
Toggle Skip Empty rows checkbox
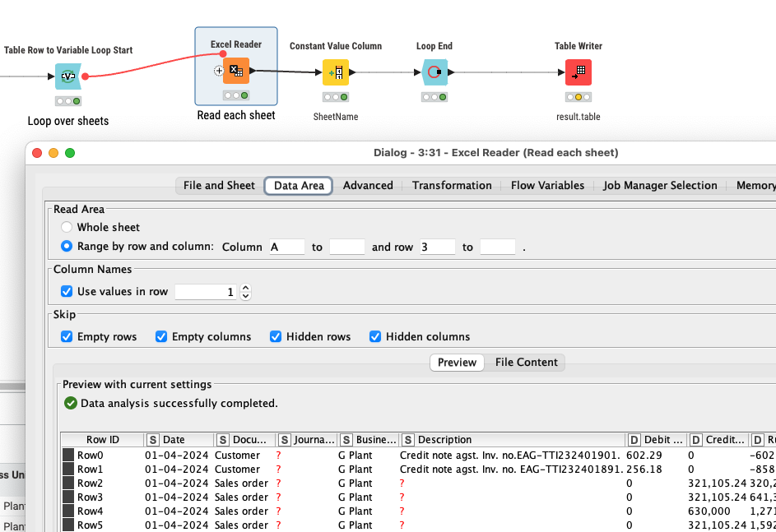point(67,336)
